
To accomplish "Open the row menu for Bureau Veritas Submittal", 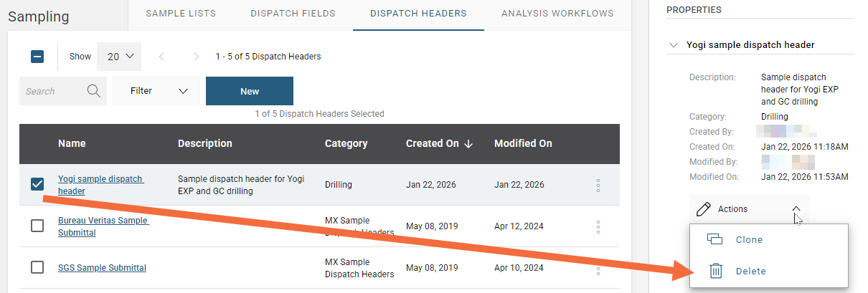I will [x=598, y=227].
